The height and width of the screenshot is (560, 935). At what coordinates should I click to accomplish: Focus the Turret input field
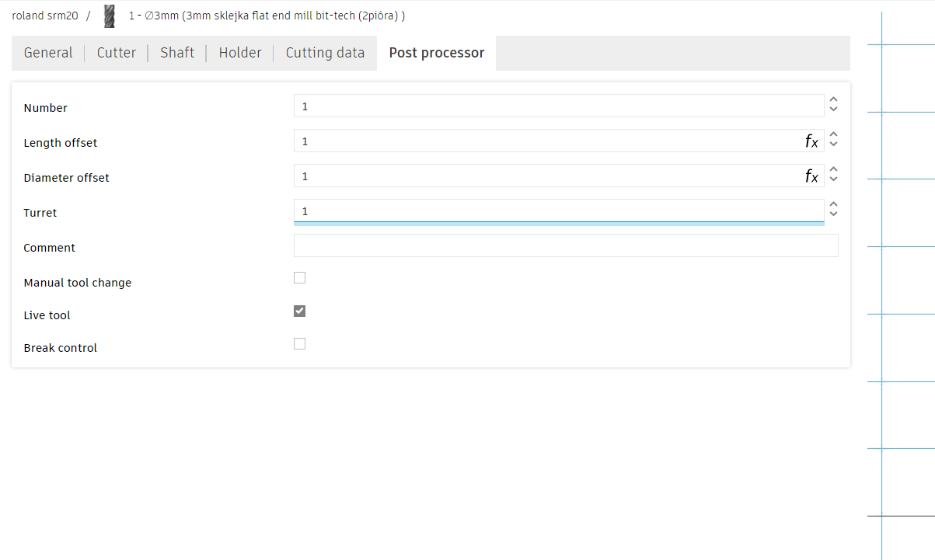(x=558, y=211)
